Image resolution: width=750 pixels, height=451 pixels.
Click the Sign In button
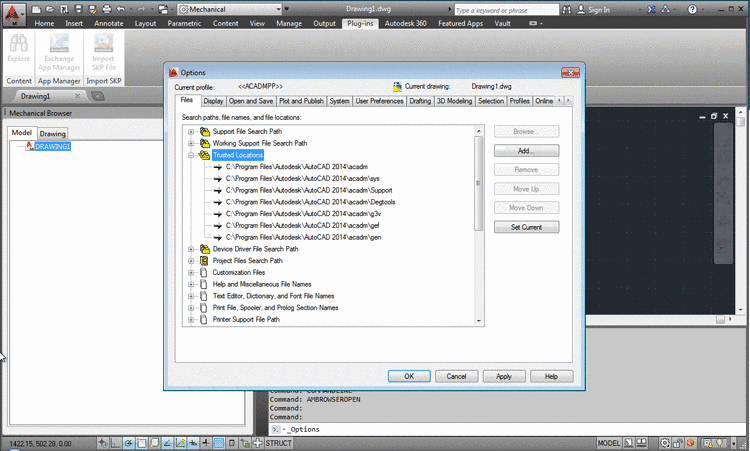coord(594,10)
